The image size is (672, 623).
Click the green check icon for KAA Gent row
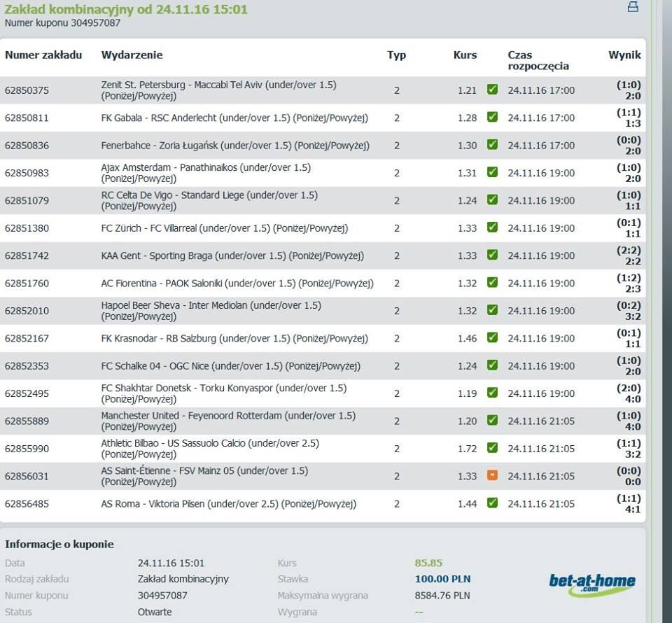[x=492, y=255]
